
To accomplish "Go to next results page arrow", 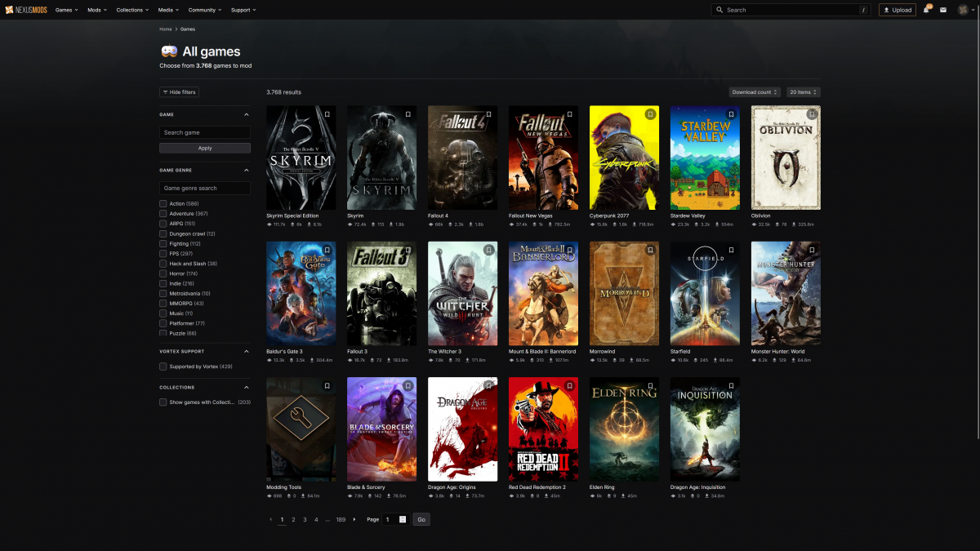I will (x=354, y=519).
